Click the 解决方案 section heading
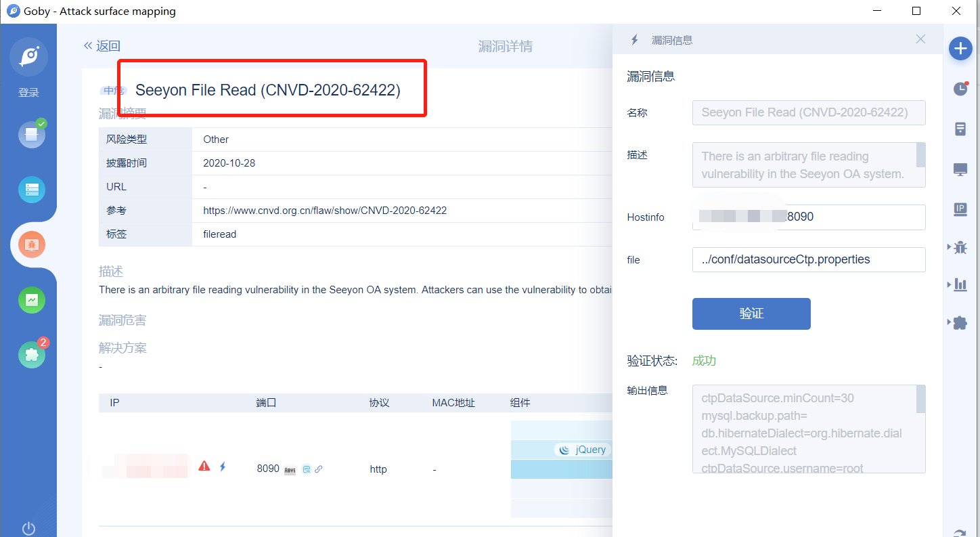Image resolution: width=980 pixels, height=537 pixels. 122,348
